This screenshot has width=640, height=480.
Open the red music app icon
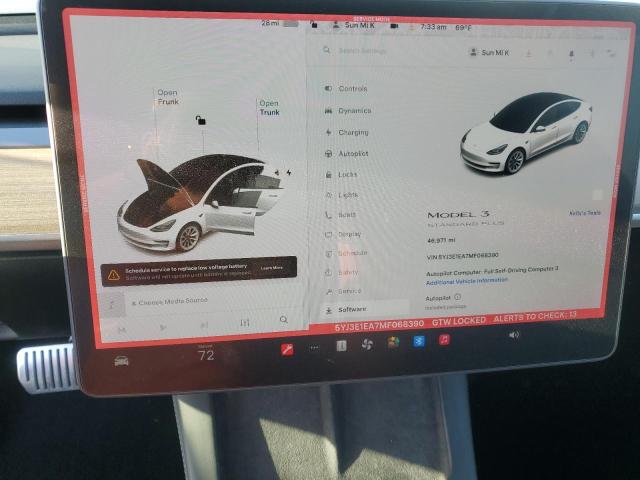tap(444, 339)
